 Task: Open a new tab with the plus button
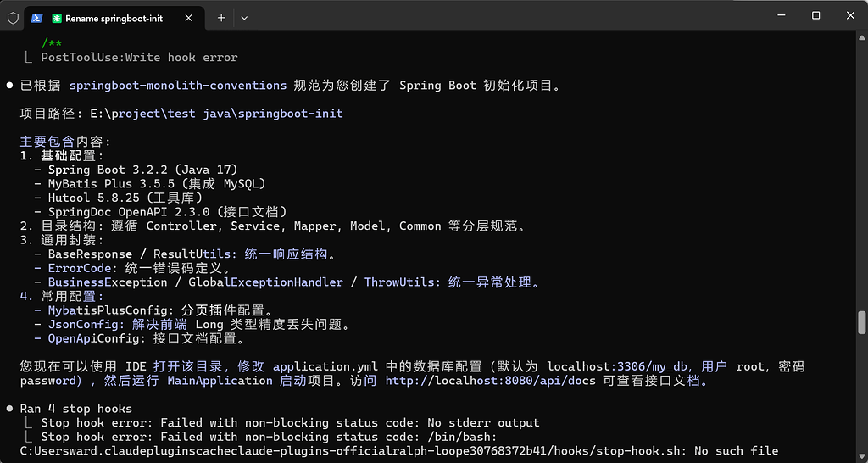(x=221, y=18)
